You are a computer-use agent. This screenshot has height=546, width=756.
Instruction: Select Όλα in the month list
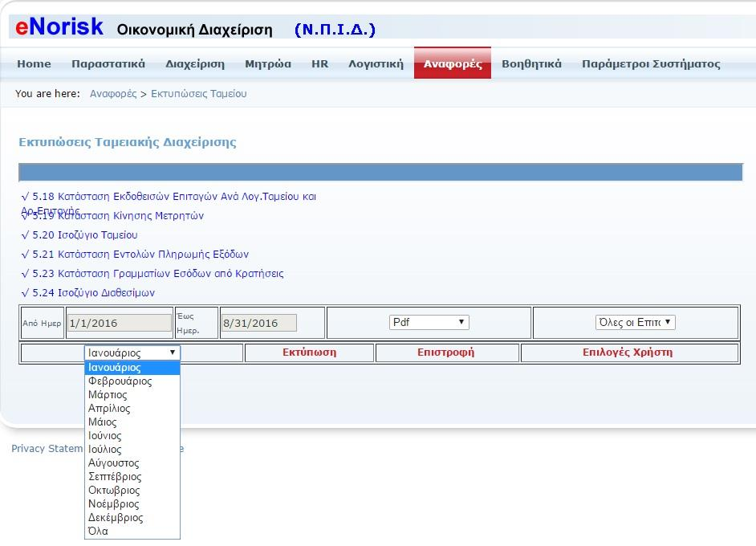coord(132,531)
